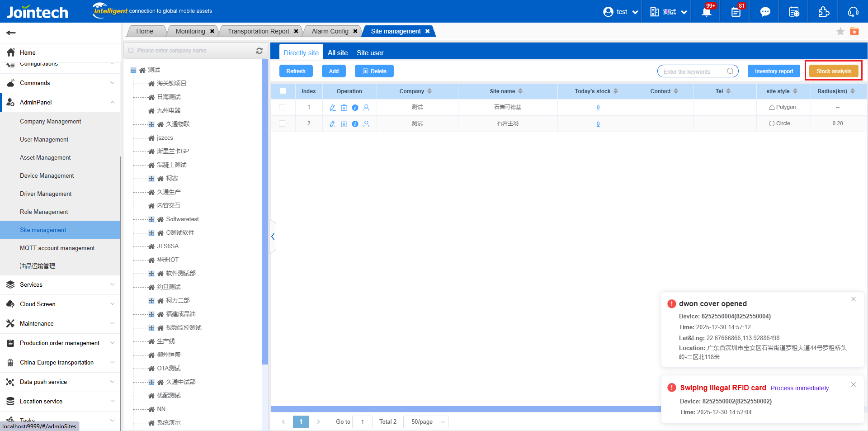Edit the first site row

332,108
